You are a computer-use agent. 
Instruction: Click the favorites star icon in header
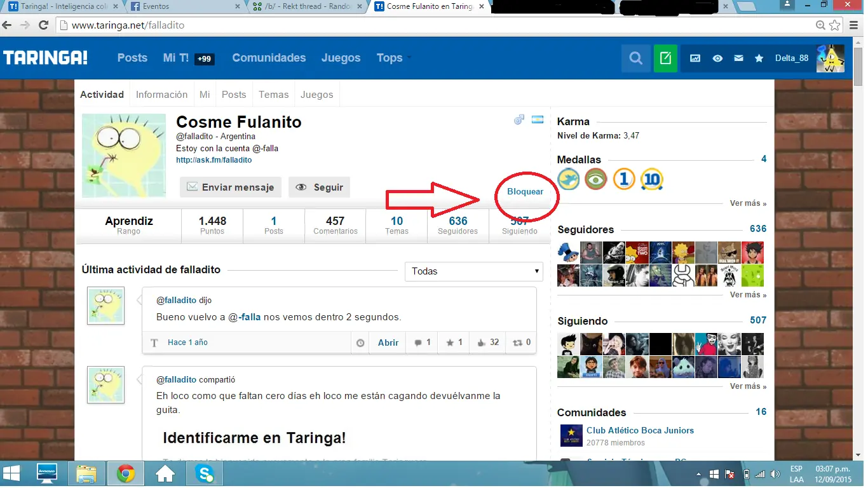click(x=759, y=58)
